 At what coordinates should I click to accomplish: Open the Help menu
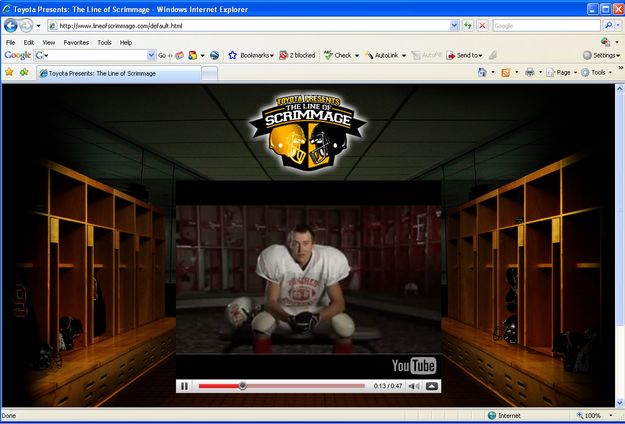click(x=126, y=42)
